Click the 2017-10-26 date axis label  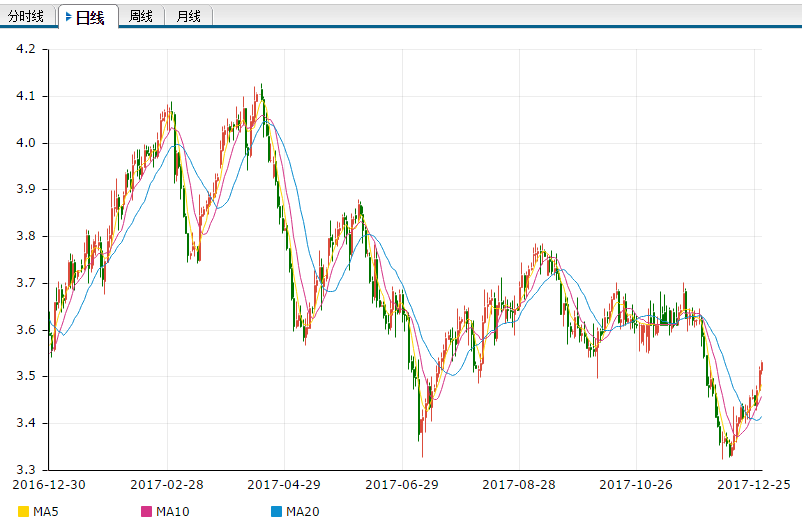click(636, 485)
